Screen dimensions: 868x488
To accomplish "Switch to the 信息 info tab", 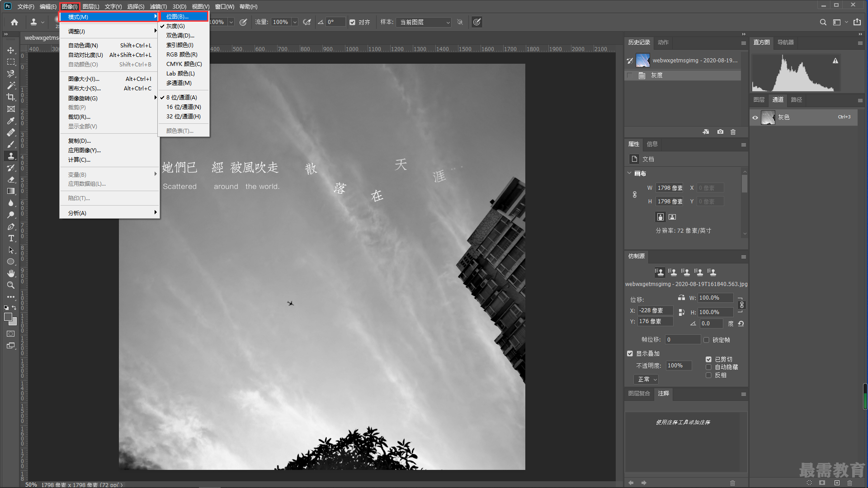I will pyautogui.click(x=652, y=144).
